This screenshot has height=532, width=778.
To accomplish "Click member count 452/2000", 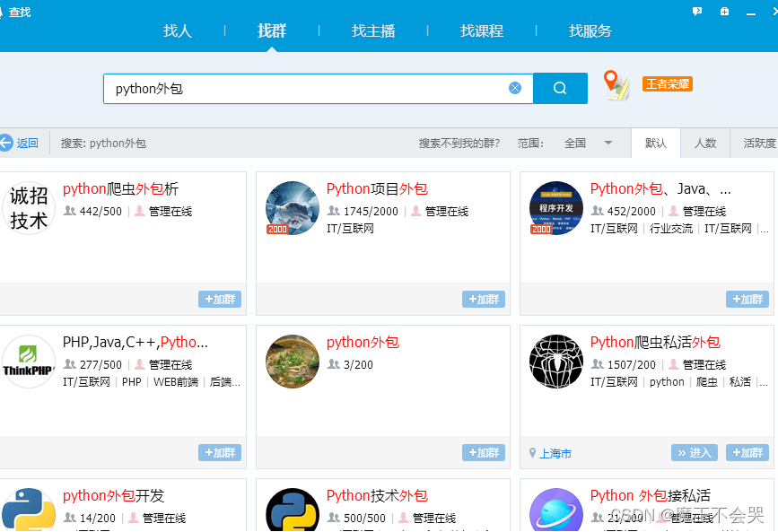I will (x=632, y=212).
